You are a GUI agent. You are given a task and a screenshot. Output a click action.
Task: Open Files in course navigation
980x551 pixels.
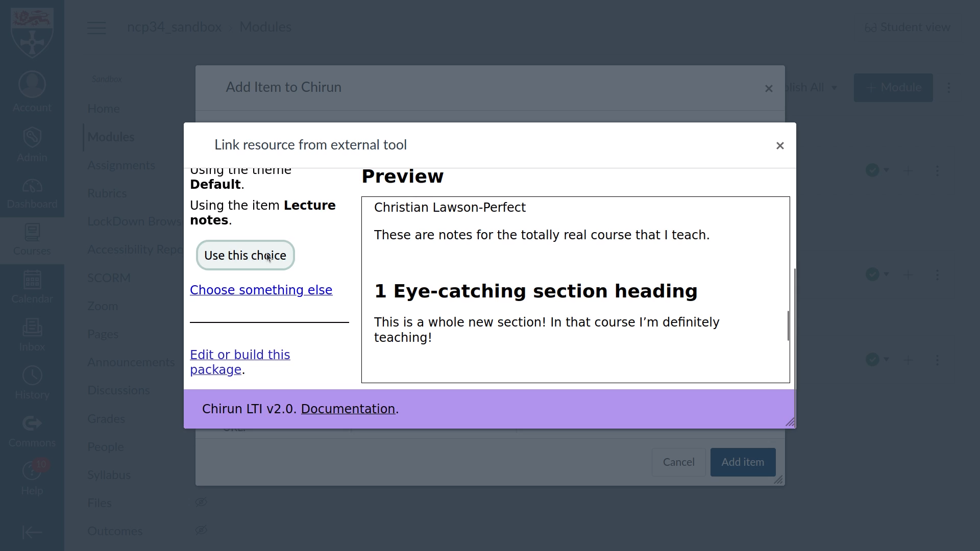coord(100,503)
